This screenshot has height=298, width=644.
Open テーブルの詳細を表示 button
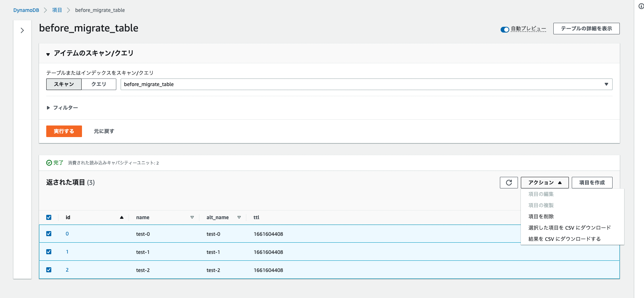coord(586,29)
